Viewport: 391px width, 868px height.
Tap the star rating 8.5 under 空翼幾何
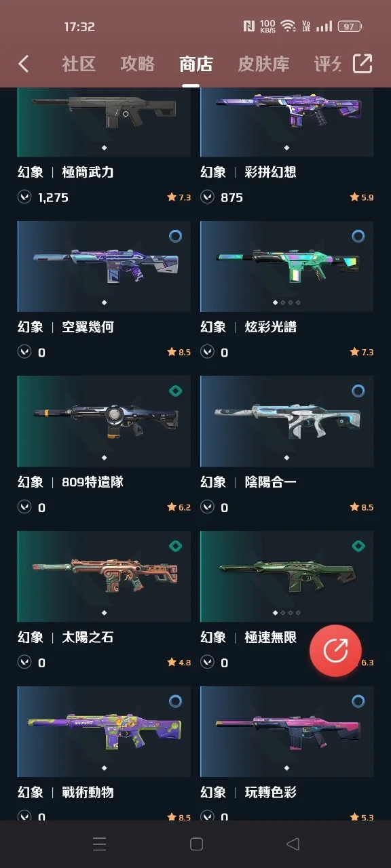tap(179, 353)
